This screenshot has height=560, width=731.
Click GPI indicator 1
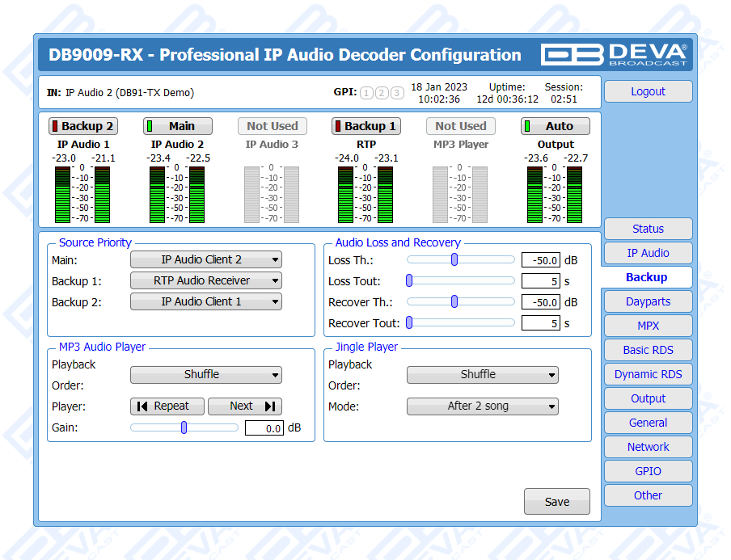(x=366, y=93)
